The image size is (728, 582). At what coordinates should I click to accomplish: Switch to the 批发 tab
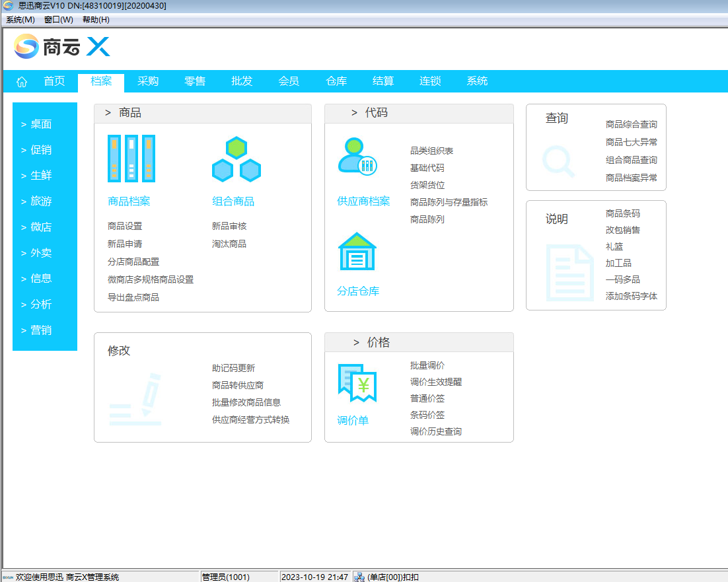pos(242,81)
